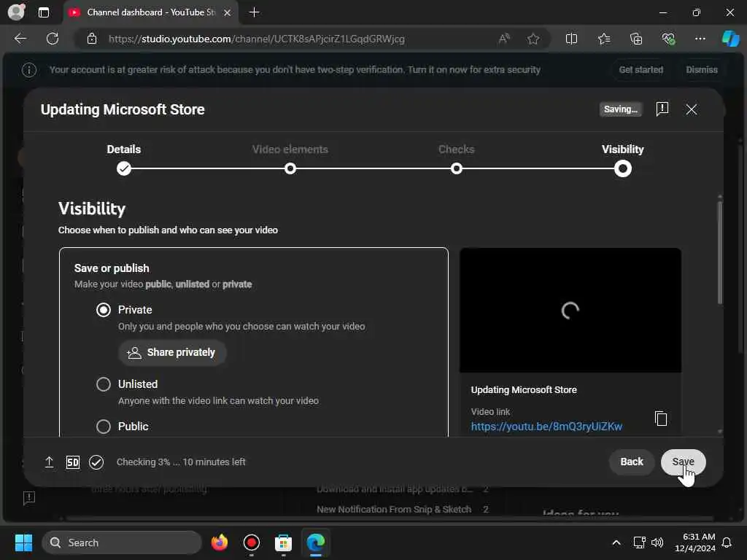Open Edge Settings and more menu
747x560 pixels.
(x=700, y=39)
